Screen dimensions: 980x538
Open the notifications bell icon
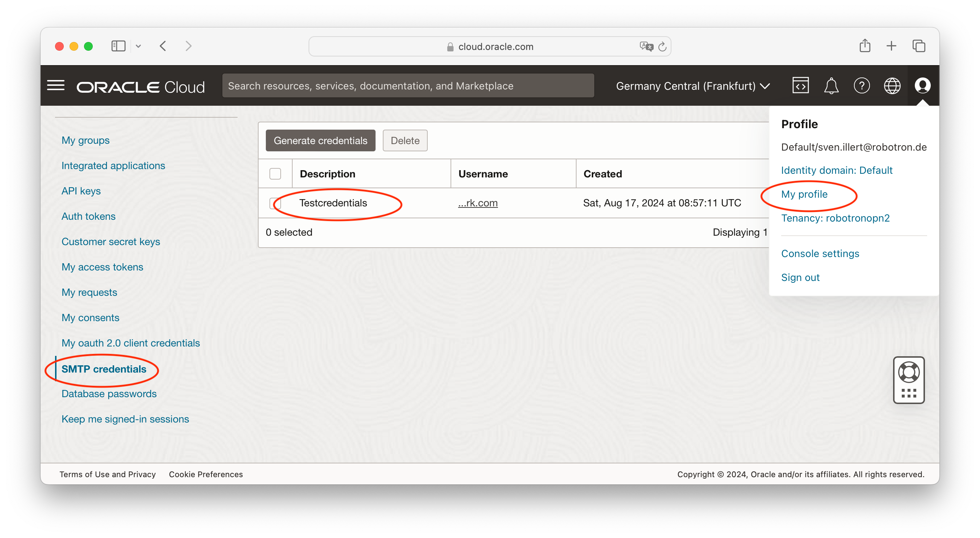(831, 85)
